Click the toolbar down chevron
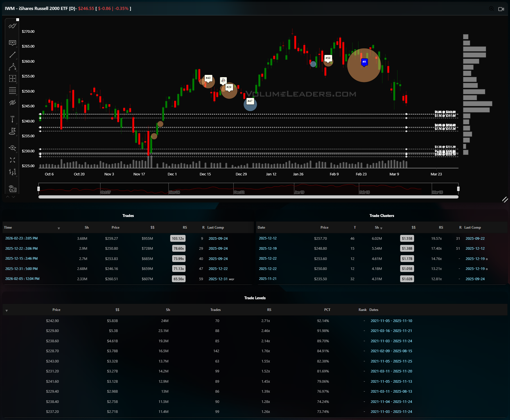 [13, 197]
